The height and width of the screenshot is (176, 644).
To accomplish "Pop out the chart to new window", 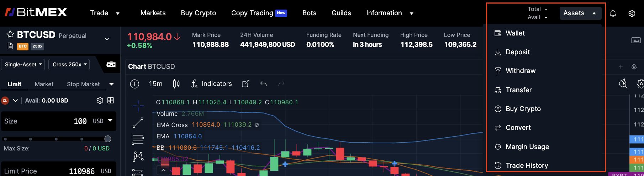I will click(x=246, y=84).
